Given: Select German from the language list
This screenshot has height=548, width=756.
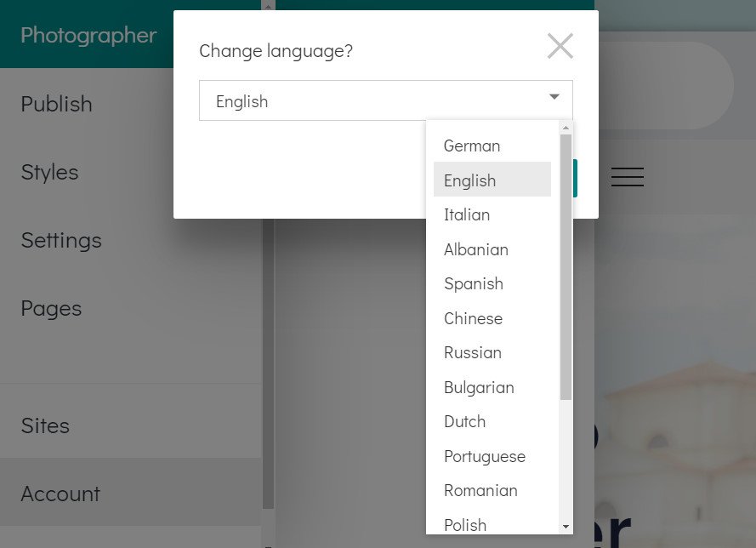Looking at the screenshot, I should pyautogui.click(x=472, y=146).
